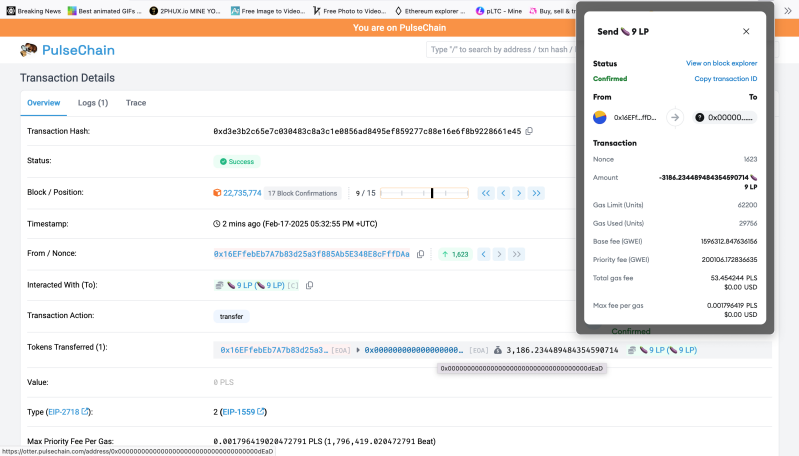Open 2PHUX.io MINE bookmark
The image size is (799, 456).
pyautogui.click(x=185, y=11)
